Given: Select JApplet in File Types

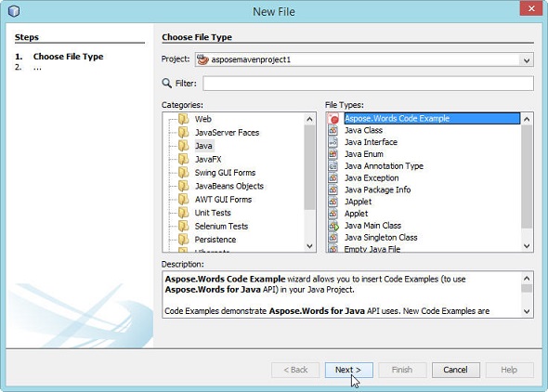Looking at the screenshot, I should 358,202.
